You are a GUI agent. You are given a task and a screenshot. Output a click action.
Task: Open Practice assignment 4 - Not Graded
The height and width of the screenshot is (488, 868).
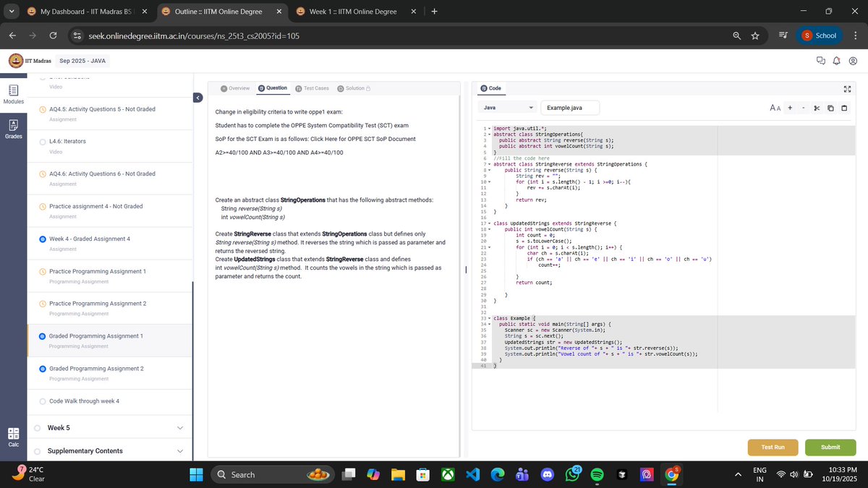pyautogui.click(x=111, y=210)
